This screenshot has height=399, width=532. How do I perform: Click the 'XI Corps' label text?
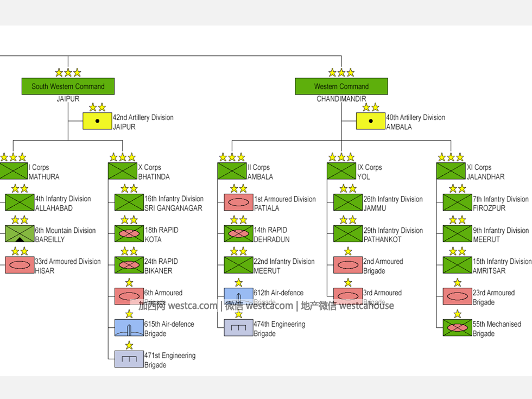tap(479, 167)
